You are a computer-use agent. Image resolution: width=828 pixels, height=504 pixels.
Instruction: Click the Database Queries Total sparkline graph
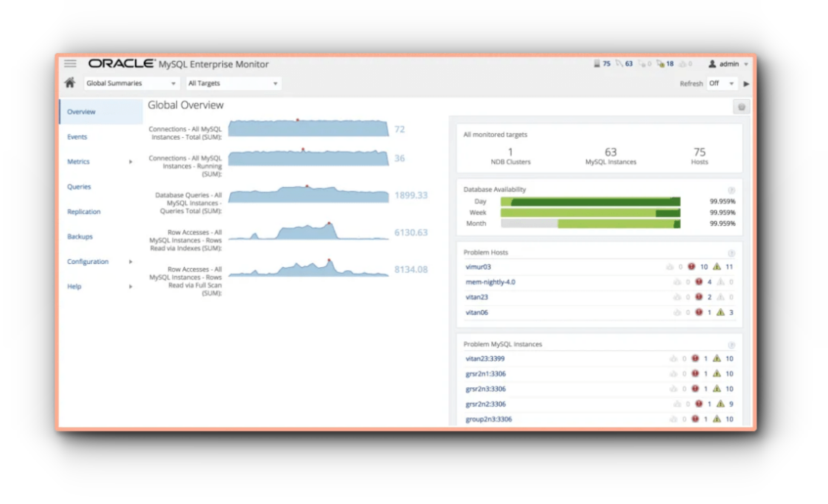coord(308,194)
